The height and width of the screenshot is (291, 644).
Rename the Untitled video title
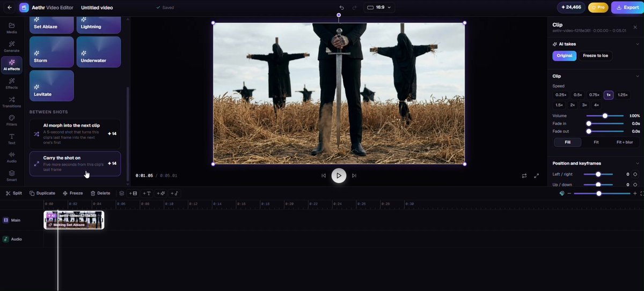click(97, 8)
